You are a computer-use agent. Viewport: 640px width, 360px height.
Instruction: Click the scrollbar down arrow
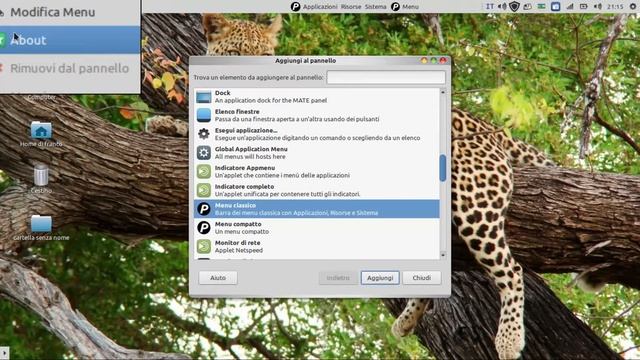[x=443, y=255]
